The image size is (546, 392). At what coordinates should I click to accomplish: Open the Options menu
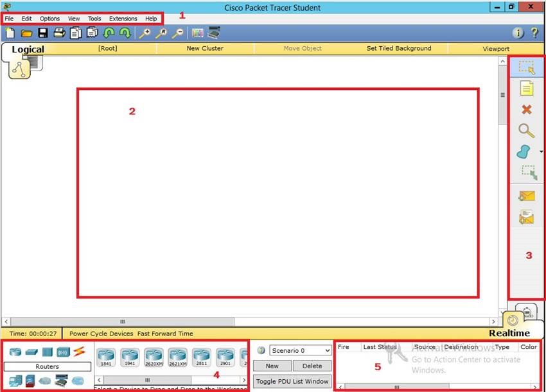(x=49, y=19)
